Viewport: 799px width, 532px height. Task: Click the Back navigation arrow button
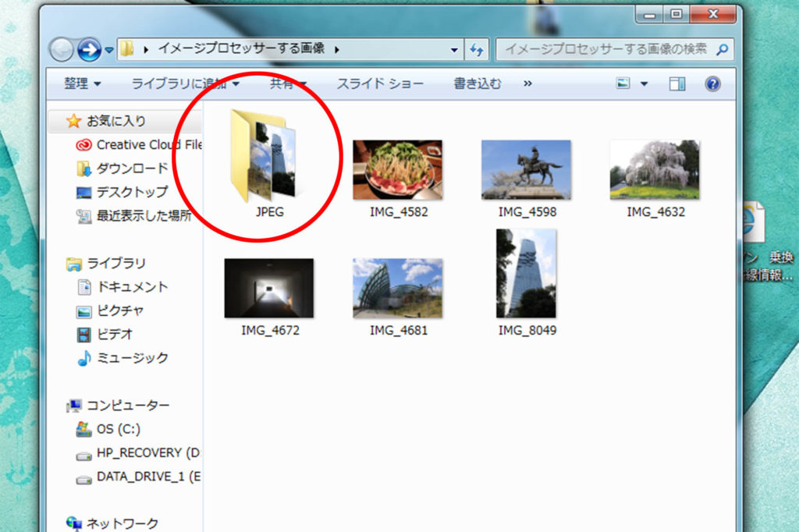62,49
